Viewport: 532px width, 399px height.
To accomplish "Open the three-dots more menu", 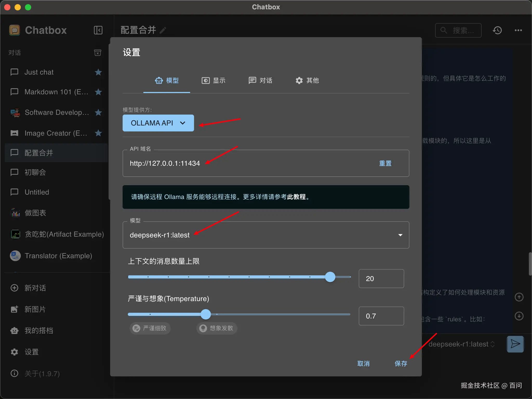I will point(518,30).
